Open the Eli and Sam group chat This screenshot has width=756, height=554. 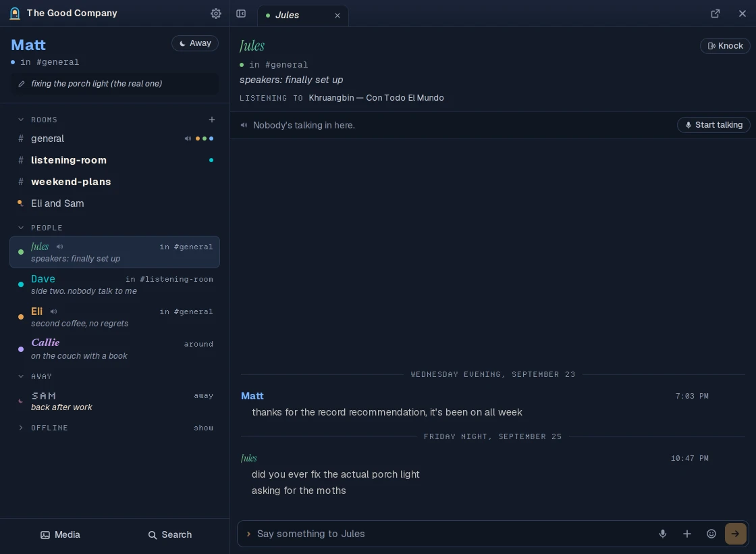click(x=115, y=203)
